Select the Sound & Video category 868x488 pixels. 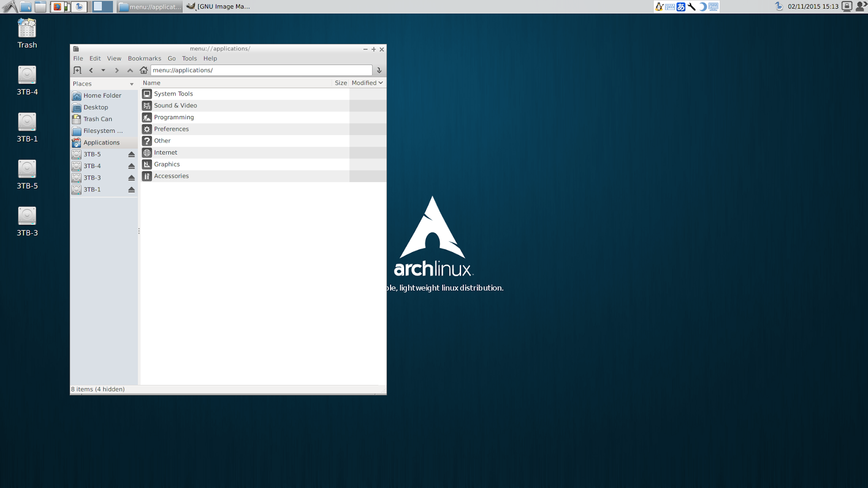pyautogui.click(x=264, y=106)
